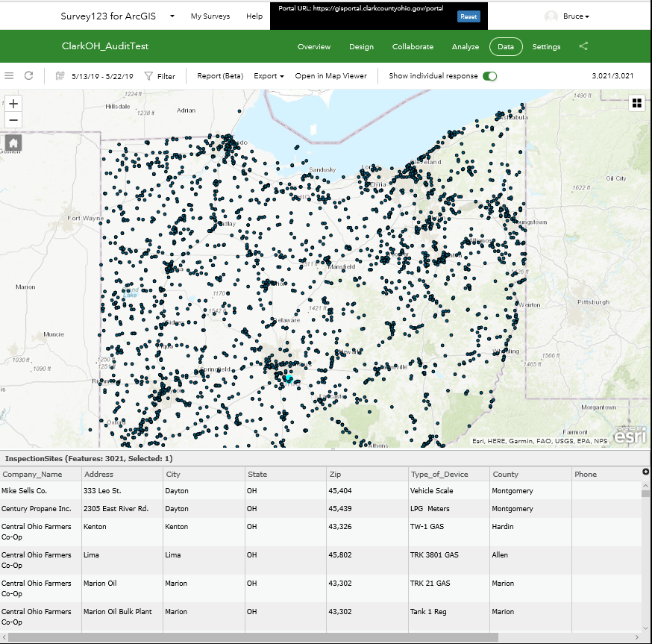Open the Help link

coord(254,16)
